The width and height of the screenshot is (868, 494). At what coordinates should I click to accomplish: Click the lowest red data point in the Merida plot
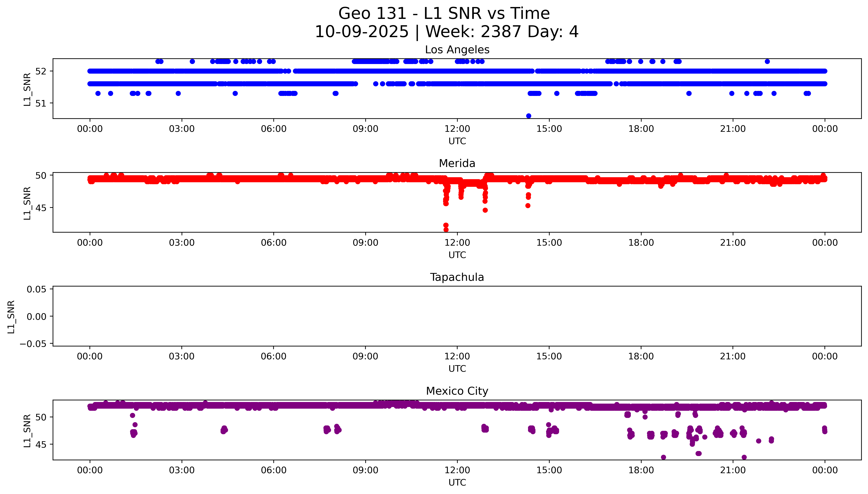tap(446, 230)
